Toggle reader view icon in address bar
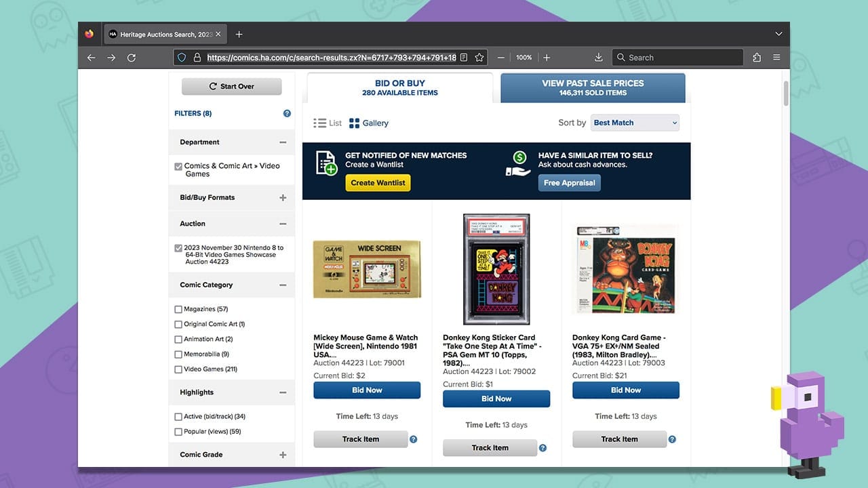The image size is (868, 488). click(x=464, y=58)
